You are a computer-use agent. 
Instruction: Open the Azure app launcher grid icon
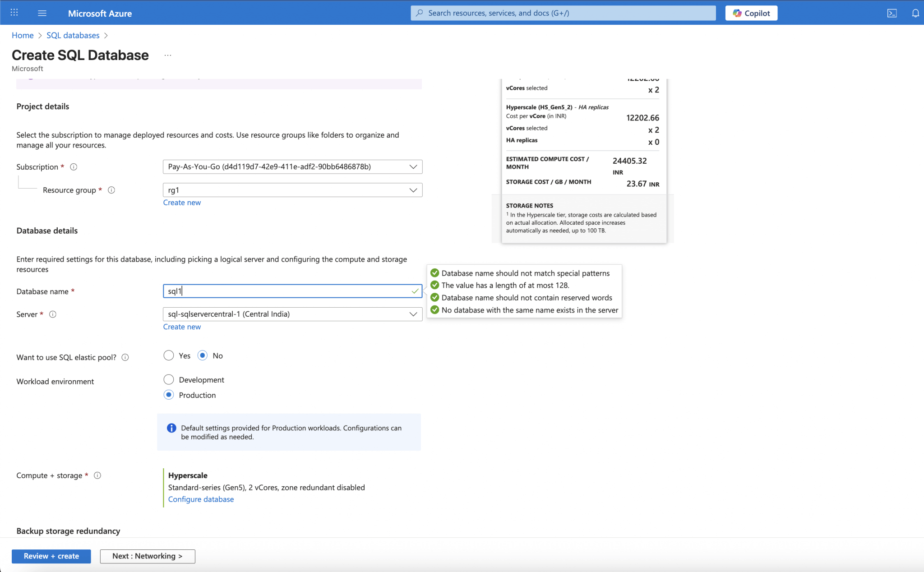(x=14, y=12)
